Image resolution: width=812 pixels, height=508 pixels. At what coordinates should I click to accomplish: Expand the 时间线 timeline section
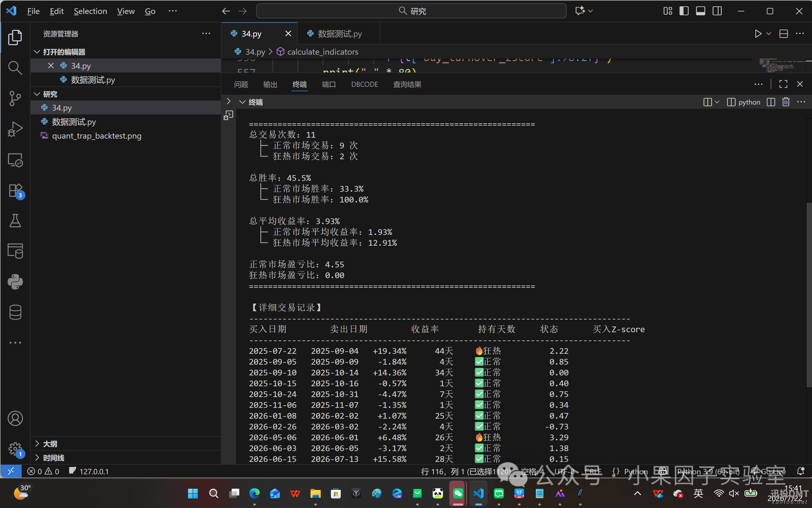pyautogui.click(x=37, y=457)
